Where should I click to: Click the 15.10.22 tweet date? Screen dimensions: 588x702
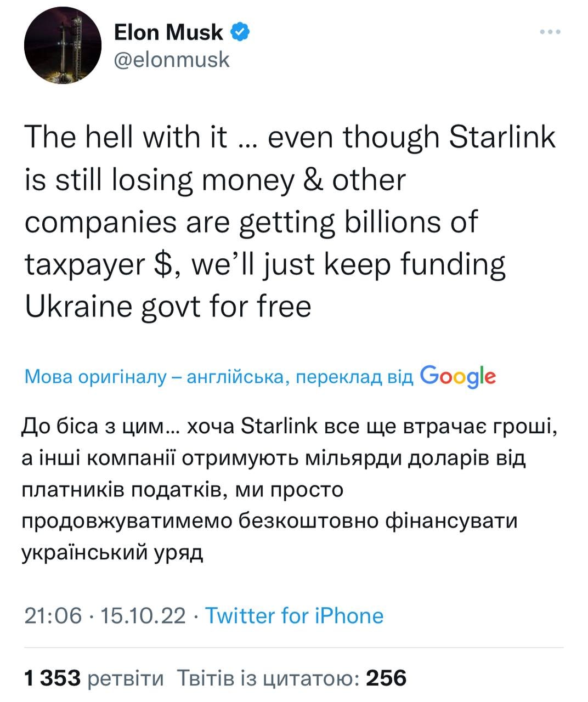pos(144,615)
